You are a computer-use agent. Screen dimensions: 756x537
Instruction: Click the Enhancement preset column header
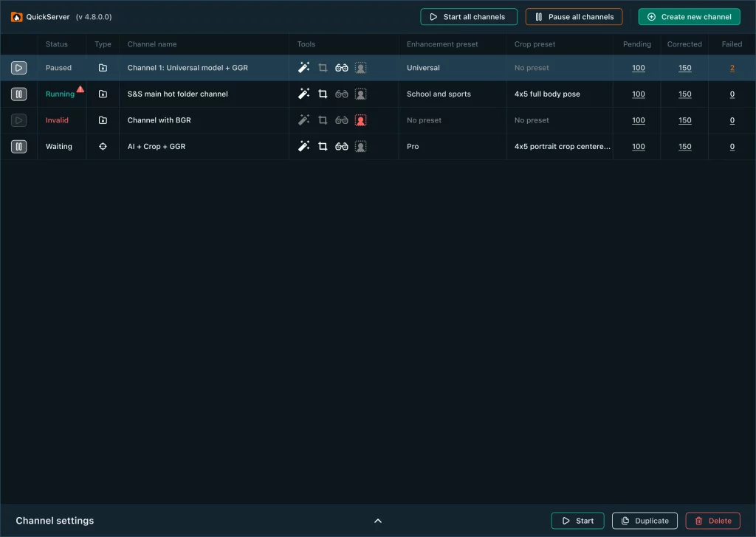tap(442, 44)
